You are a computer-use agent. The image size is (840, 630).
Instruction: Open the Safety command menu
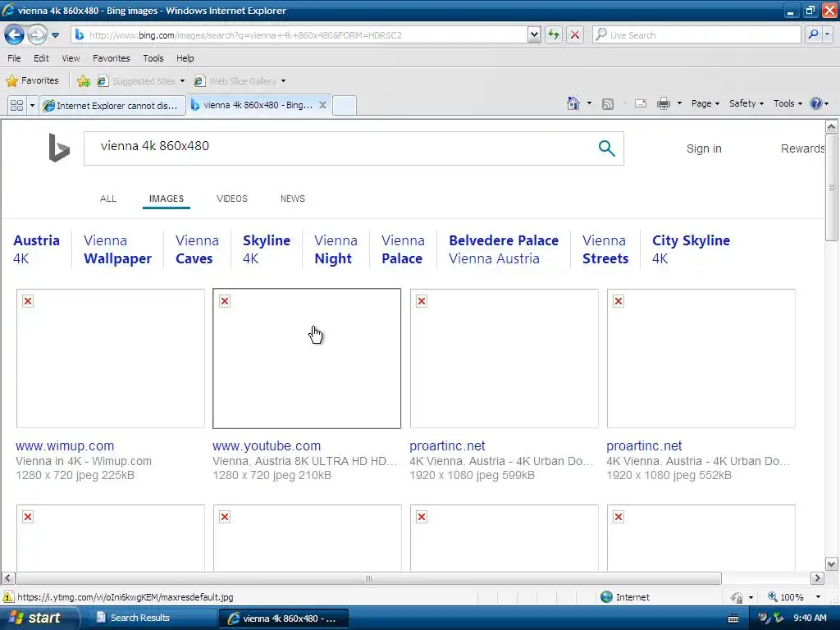click(x=746, y=103)
